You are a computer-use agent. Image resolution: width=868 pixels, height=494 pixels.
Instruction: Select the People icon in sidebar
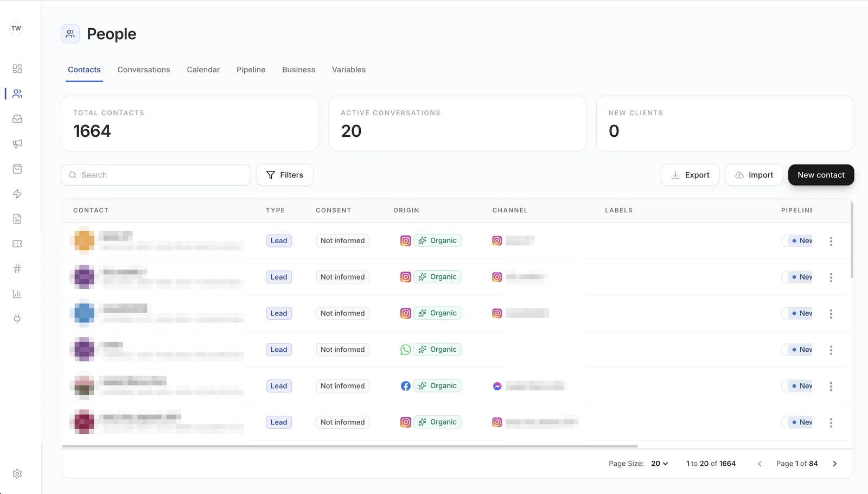pos(17,94)
